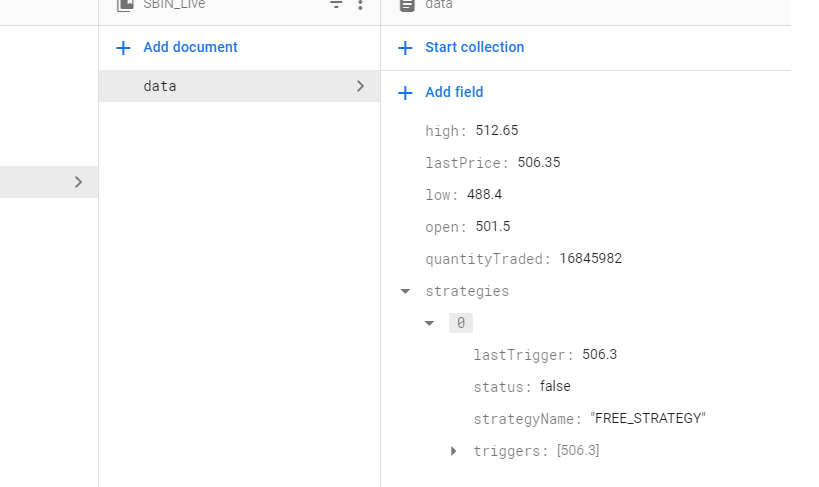Image resolution: width=819 pixels, height=487 pixels.
Task: Add a new field
Action: (x=454, y=92)
